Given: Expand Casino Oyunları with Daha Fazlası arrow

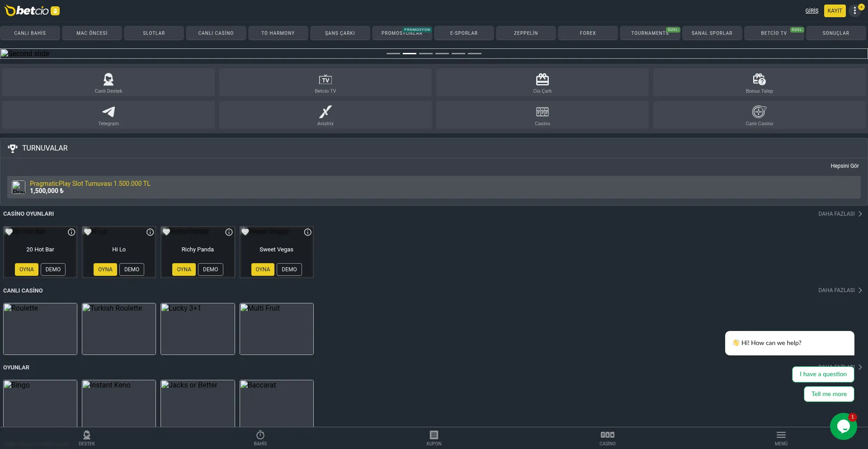Looking at the screenshot, I should tap(860, 214).
